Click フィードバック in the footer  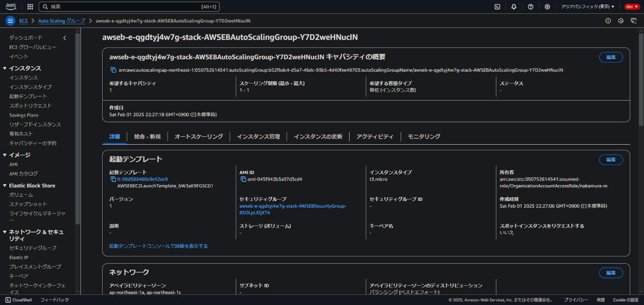click(55, 300)
